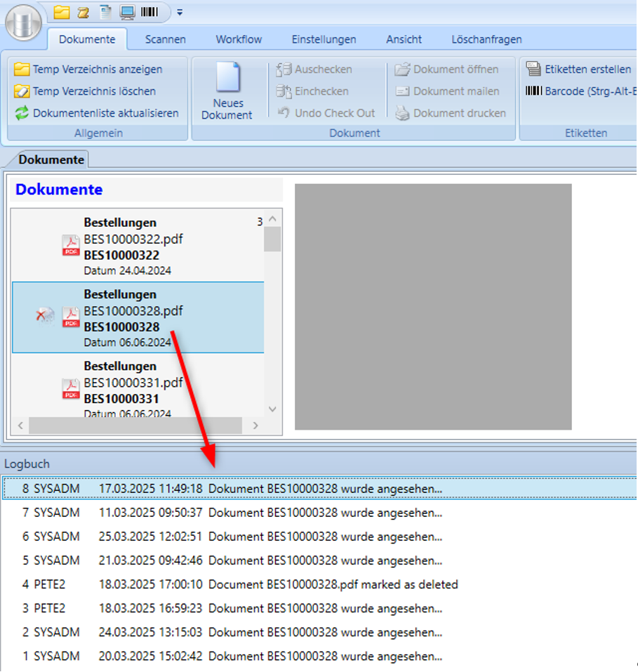Click the Barcode (Strg-Alt-B) button
This screenshot has width=638, height=672.
click(x=579, y=91)
